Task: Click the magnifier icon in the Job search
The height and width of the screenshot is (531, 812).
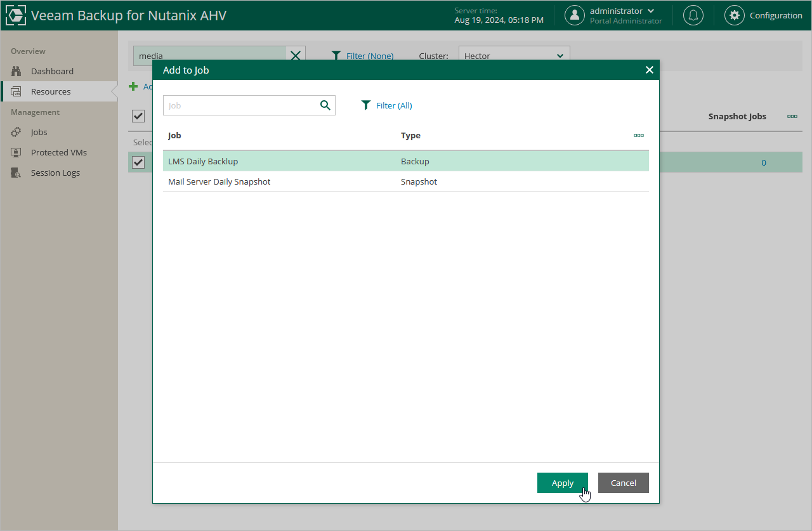Action: tap(325, 105)
